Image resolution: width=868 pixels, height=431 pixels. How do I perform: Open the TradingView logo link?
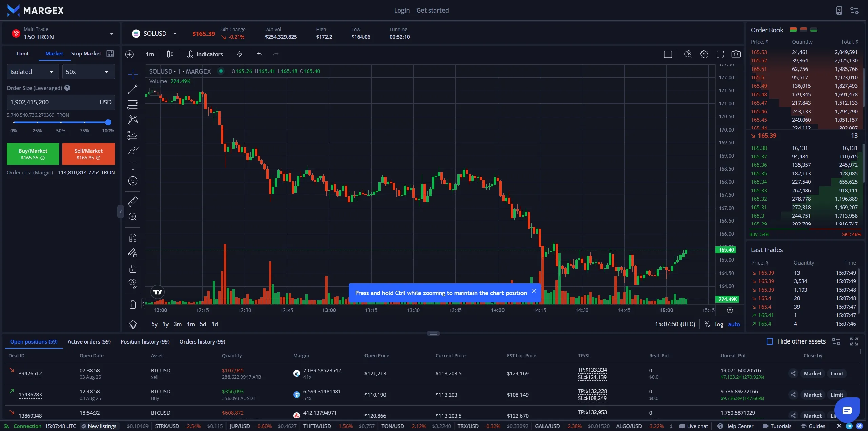157,292
